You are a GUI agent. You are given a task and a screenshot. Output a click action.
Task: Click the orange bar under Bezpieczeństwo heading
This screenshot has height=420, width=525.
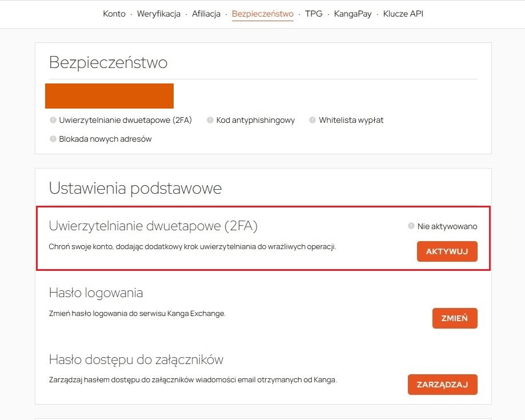coord(109,96)
